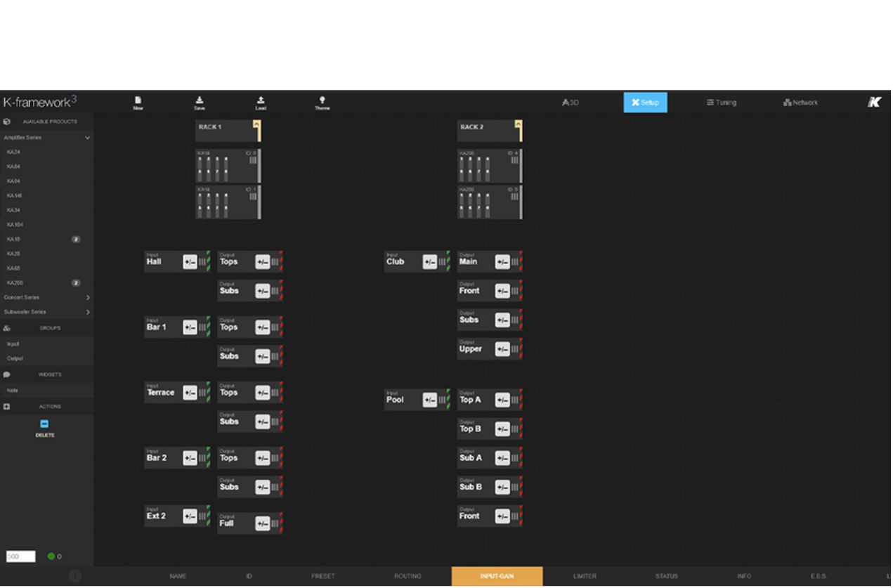The height and width of the screenshot is (588, 893).
Task: Click the Available Products cube icon
Action: tap(7, 122)
